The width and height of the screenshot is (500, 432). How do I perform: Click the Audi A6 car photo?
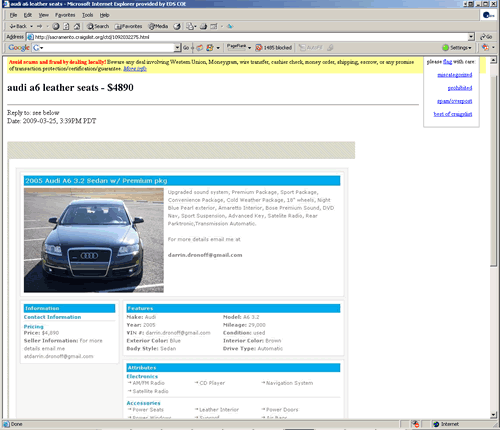pyautogui.click(x=94, y=240)
